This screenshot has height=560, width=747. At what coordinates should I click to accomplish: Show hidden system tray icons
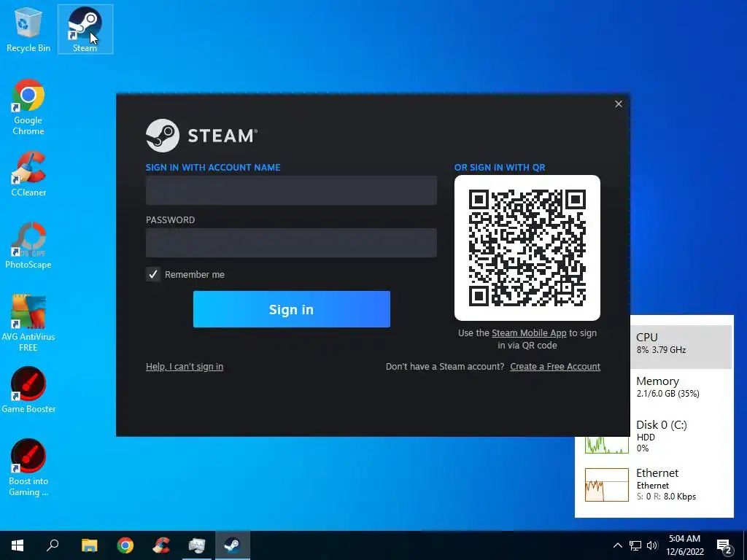(617, 545)
